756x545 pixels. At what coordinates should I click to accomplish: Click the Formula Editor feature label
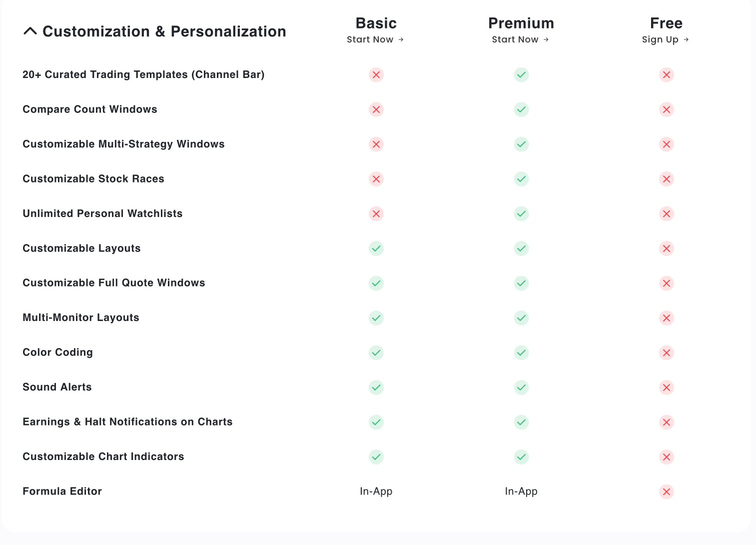pos(62,491)
